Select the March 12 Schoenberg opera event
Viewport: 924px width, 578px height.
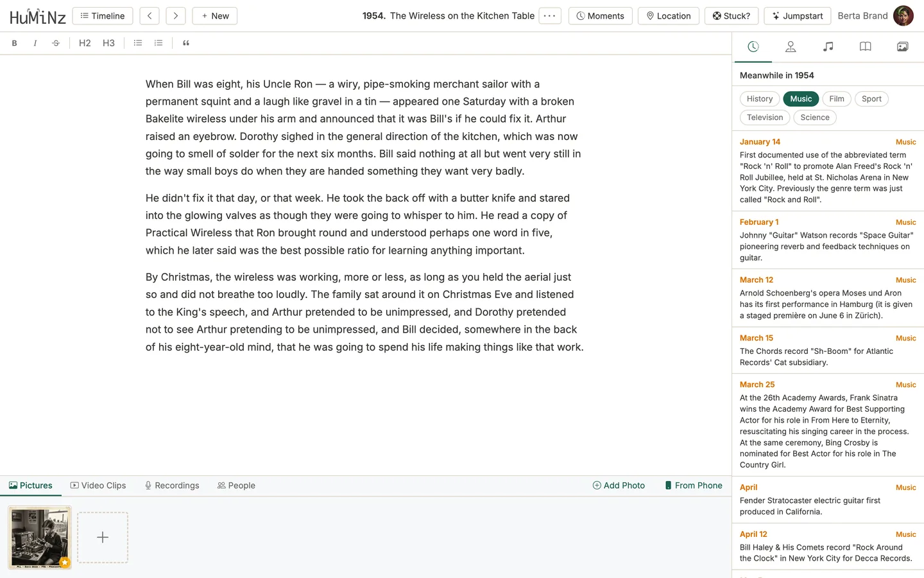pyautogui.click(x=828, y=298)
